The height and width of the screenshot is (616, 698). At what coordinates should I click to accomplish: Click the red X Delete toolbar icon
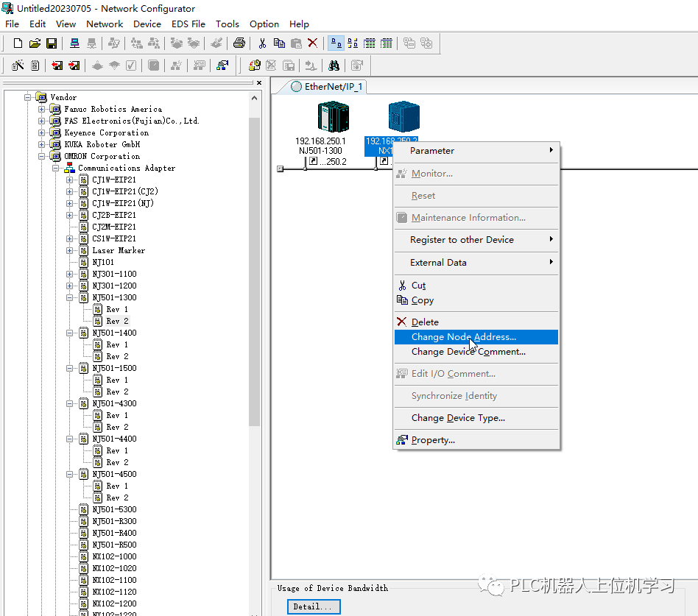click(312, 43)
